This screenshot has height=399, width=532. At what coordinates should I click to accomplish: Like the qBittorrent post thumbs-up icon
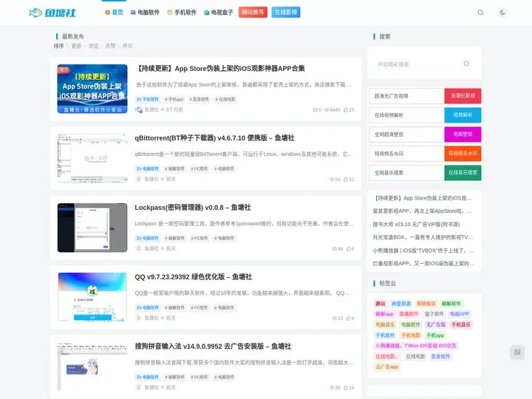346,179
